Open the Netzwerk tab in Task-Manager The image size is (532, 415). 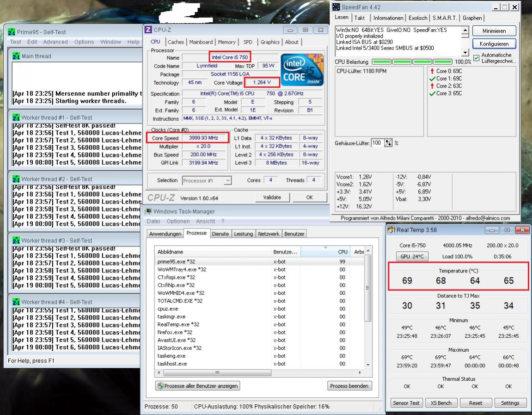click(269, 234)
